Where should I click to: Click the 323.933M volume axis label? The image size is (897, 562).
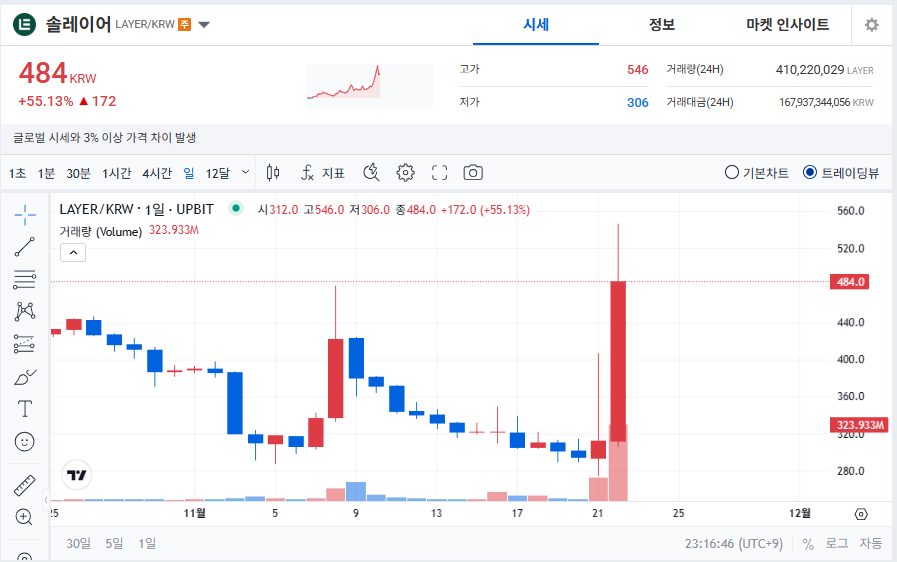click(859, 425)
